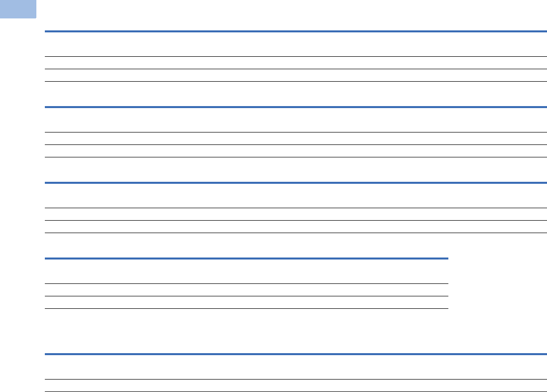Image resolution: width=547 pixels, height=392 pixels.
Task: Select the header row of the third table
Action: click(296, 196)
